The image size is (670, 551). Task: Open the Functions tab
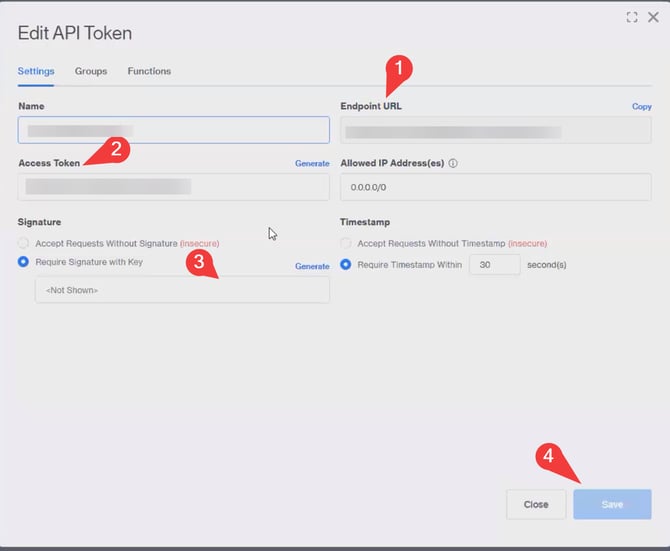[149, 71]
